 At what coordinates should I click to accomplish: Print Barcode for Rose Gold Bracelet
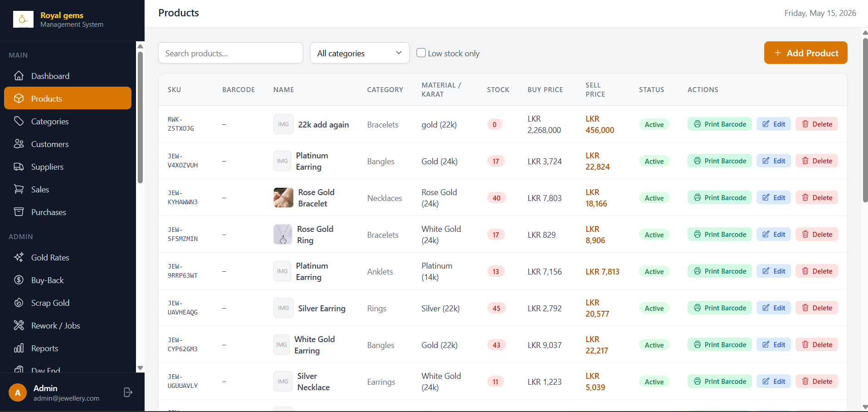[720, 197]
